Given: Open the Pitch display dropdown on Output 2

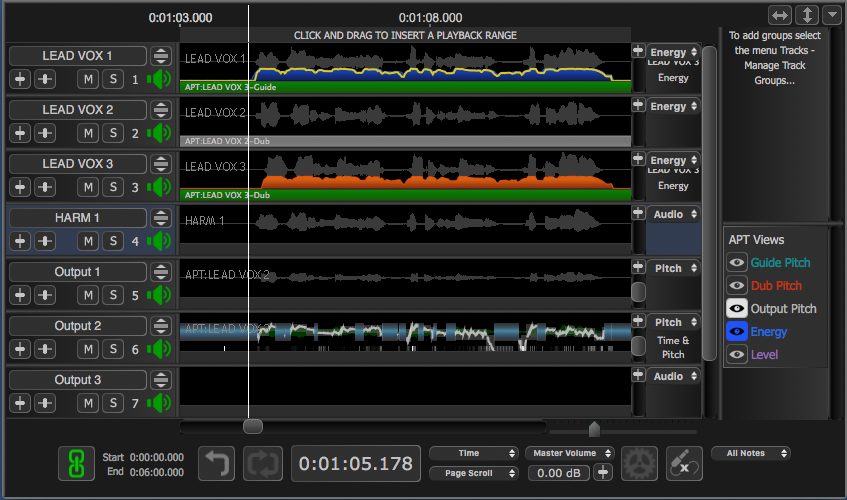Looking at the screenshot, I should coord(674,323).
